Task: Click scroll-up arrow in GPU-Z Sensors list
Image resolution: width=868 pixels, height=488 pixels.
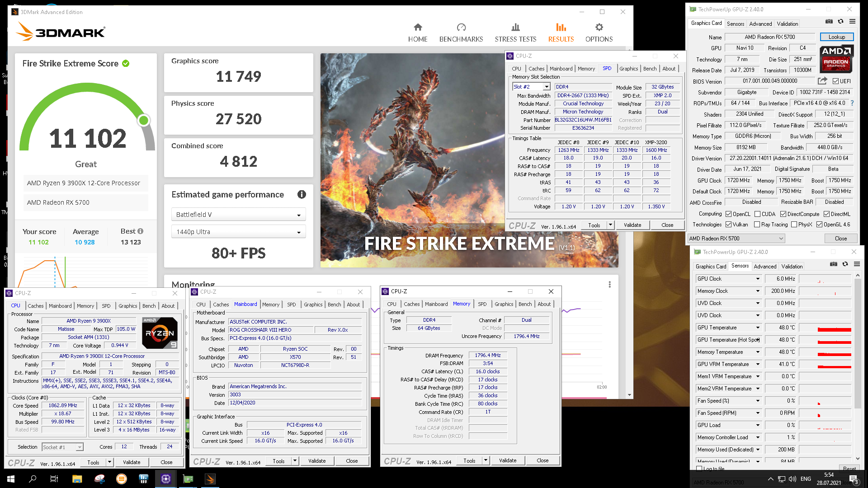Action: coord(858,275)
